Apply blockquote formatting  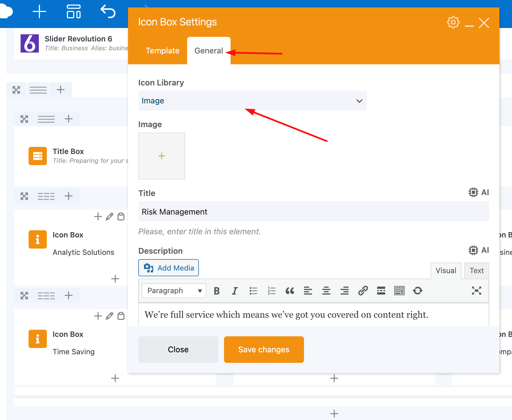[x=290, y=291]
